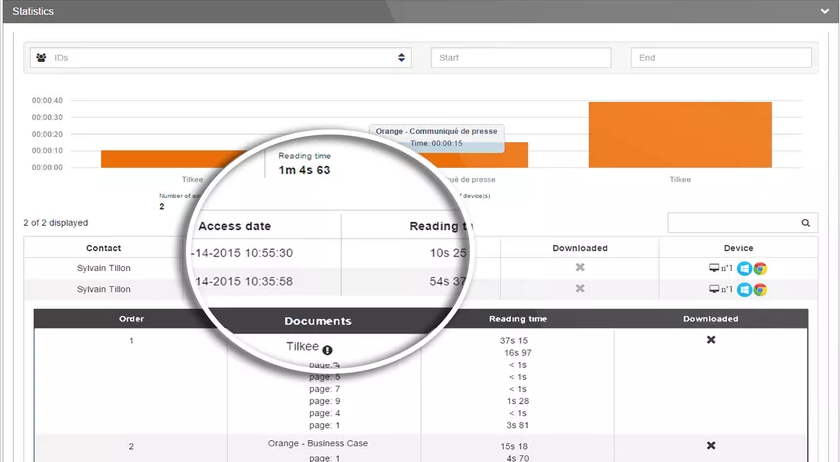Focus the End date field
This screenshot has height=462, width=840.
point(721,58)
